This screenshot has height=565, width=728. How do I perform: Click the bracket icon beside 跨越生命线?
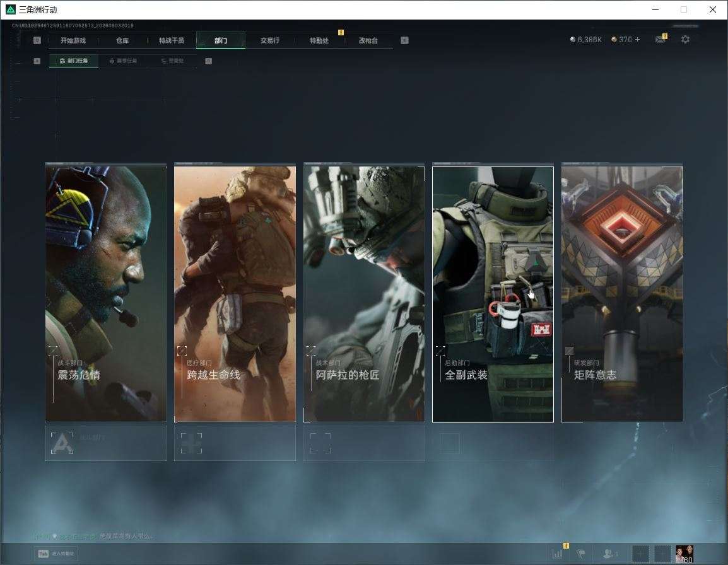pos(182,350)
